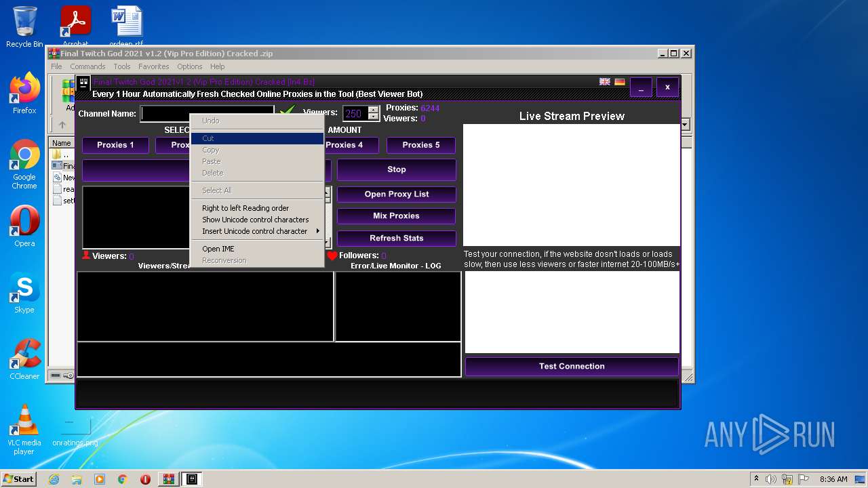Switch to Twitch bot taskbar button

[x=192, y=479]
